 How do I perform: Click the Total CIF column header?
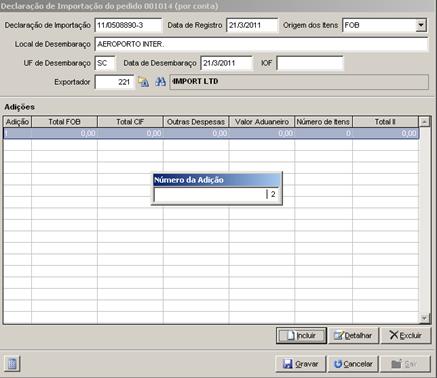pos(130,122)
